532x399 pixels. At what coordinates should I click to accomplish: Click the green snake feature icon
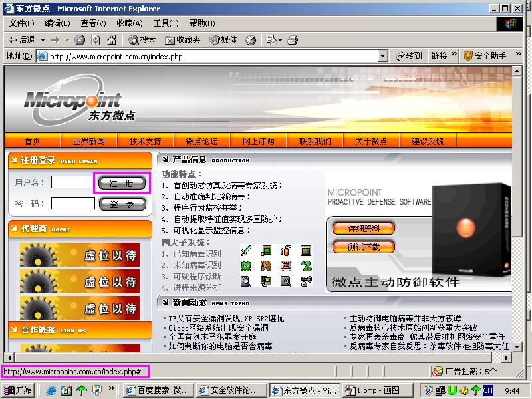pos(306,266)
